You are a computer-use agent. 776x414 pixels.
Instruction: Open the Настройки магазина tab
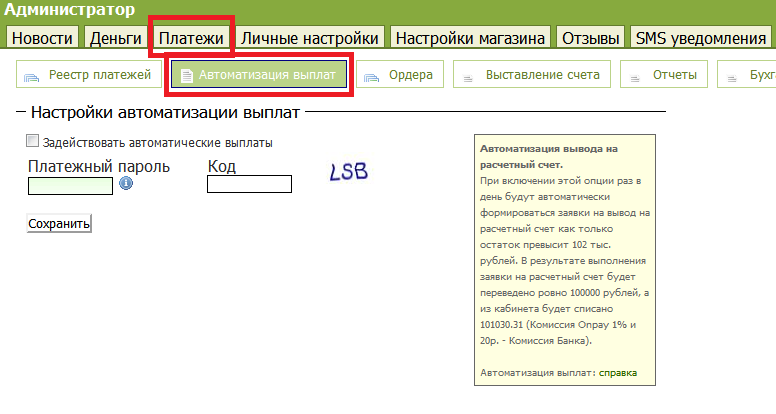click(x=470, y=38)
